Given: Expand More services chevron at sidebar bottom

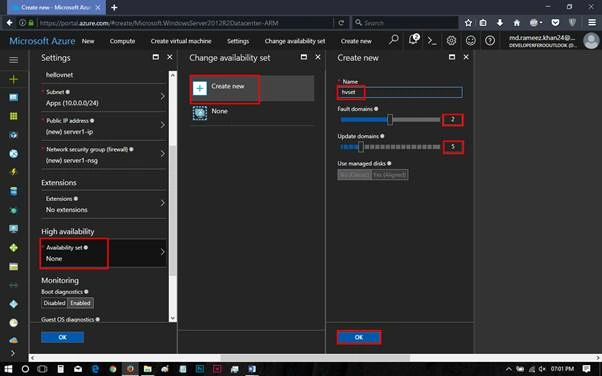Looking at the screenshot, I should click(13, 353).
